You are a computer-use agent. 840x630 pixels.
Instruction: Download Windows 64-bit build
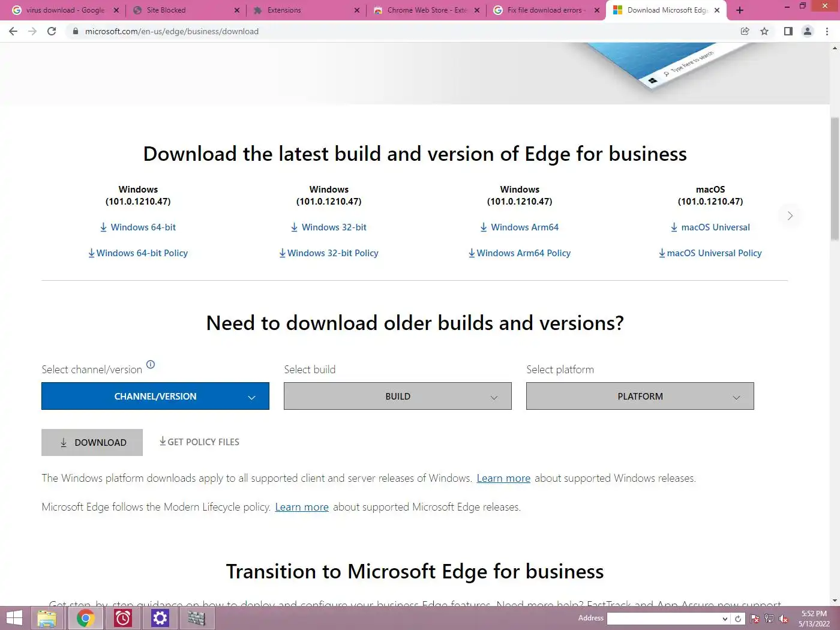pos(138,227)
